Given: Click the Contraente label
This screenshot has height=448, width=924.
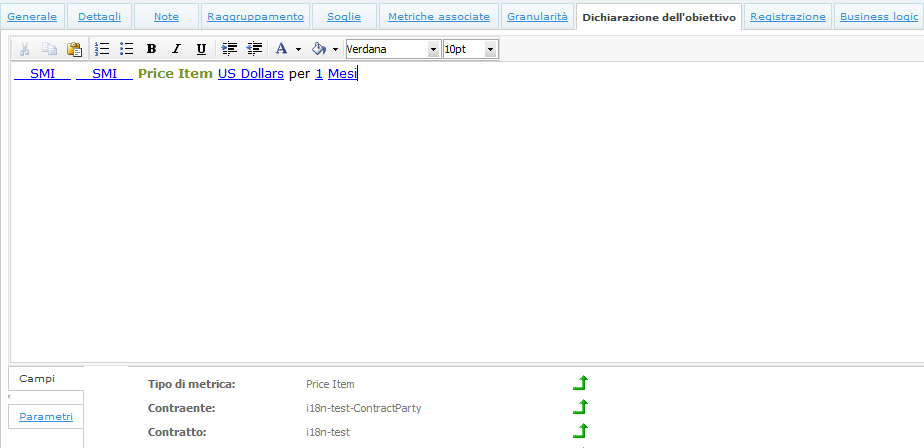Looking at the screenshot, I should pyautogui.click(x=182, y=408).
